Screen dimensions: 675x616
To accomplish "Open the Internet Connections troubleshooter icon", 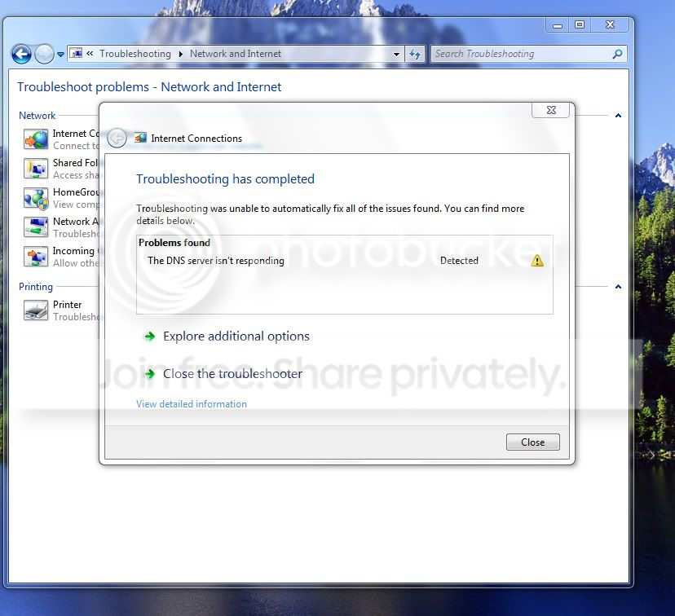I will tap(36, 139).
